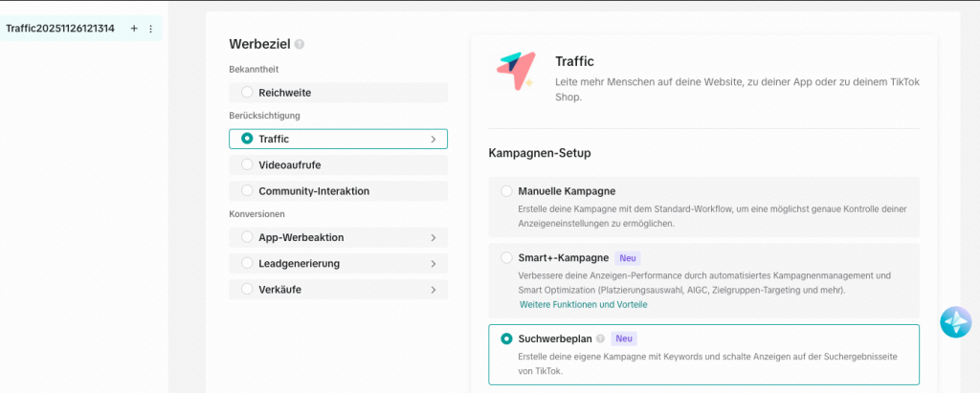Click the info icon next to Suchwerbeplan
980x393 pixels.
point(600,338)
